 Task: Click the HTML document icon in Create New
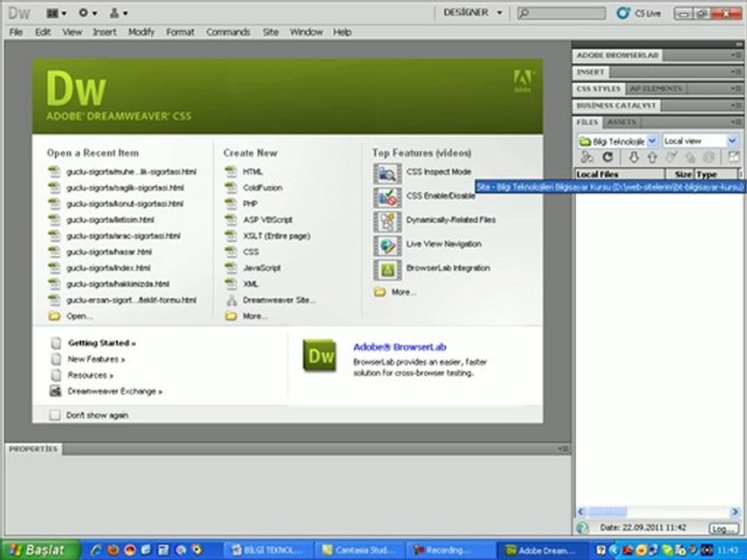coord(231,171)
